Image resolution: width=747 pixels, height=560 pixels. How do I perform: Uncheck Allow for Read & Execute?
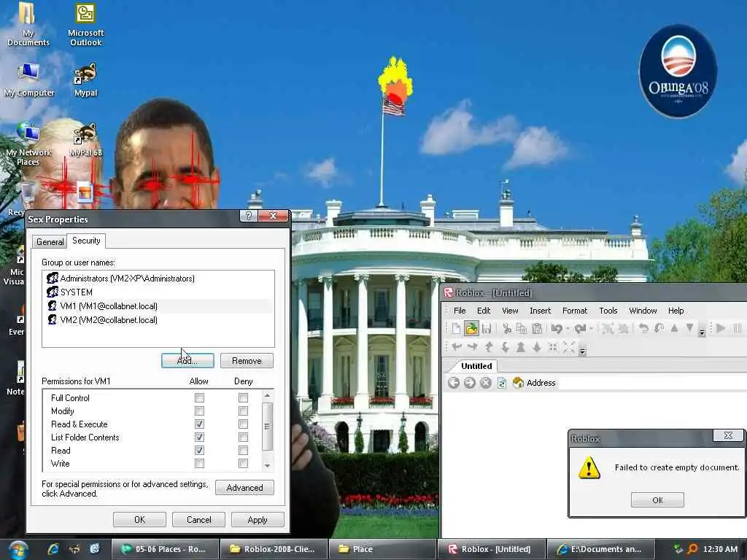click(x=199, y=424)
